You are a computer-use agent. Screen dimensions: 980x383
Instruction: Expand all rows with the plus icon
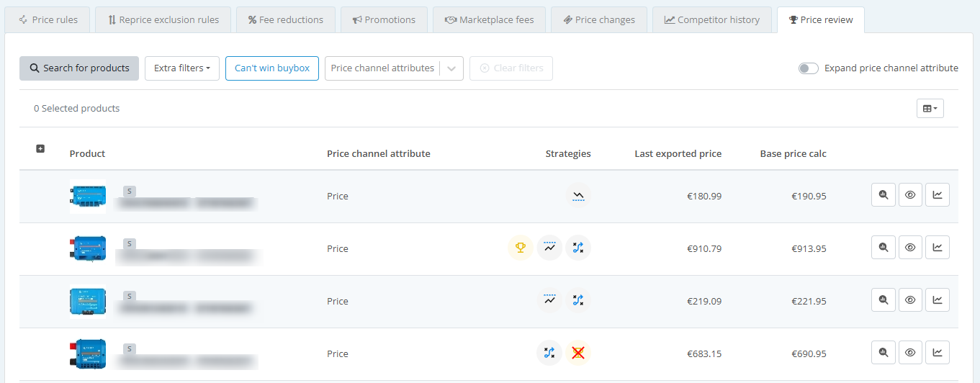click(x=40, y=148)
